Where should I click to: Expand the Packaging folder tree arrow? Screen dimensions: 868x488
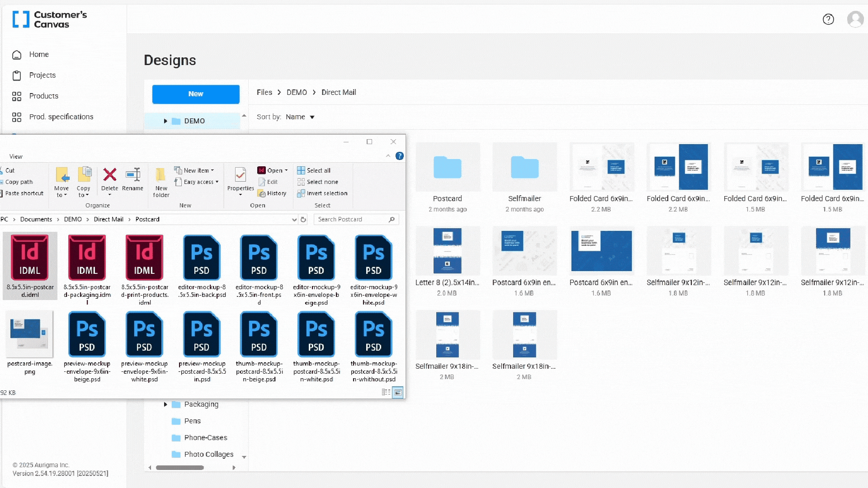tap(165, 404)
